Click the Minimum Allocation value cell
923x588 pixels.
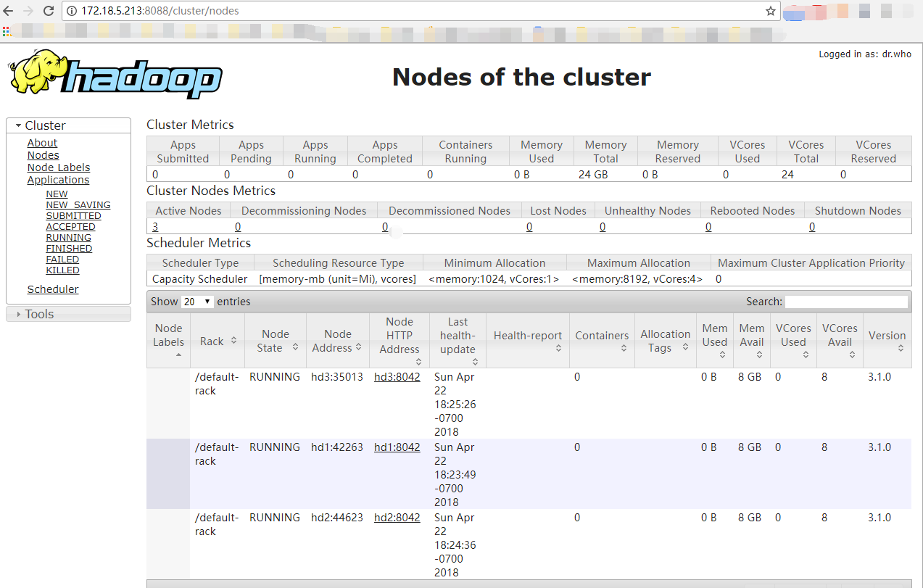point(494,279)
